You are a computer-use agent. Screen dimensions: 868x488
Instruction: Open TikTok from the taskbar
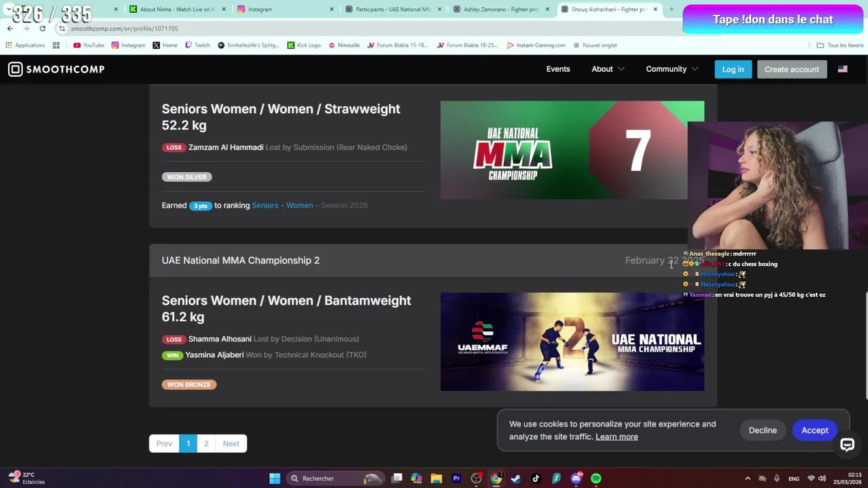click(536, 479)
